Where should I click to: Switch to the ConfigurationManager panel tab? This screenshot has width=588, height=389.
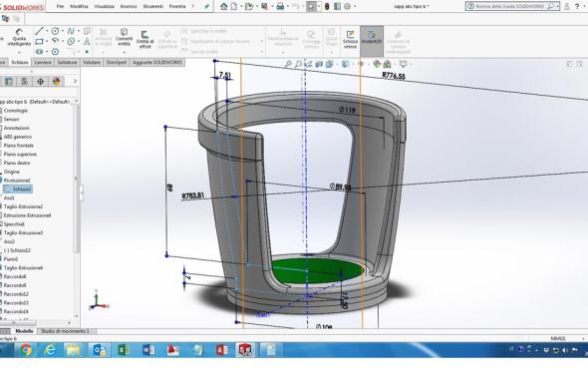pyautogui.click(x=24, y=82)
